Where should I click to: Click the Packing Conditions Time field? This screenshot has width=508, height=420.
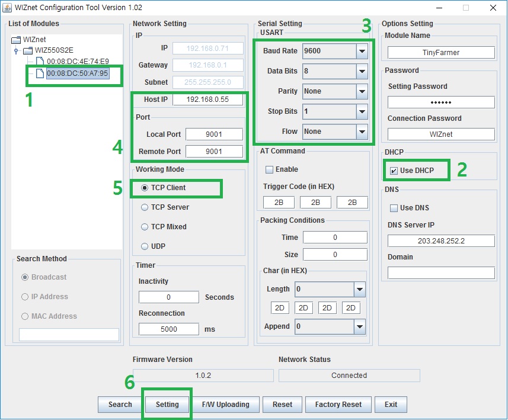(335, 238)
